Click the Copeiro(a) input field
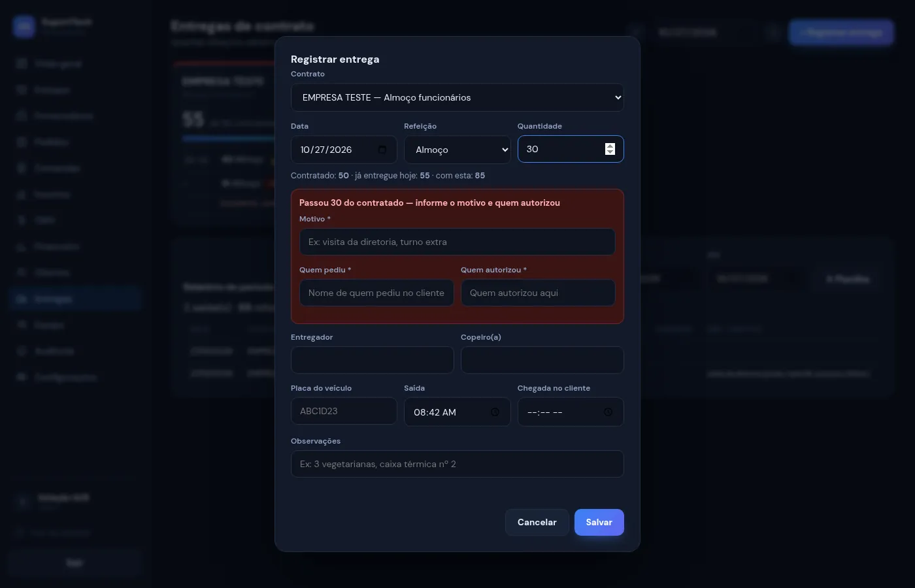This screenshot has height=588, width=915. [542, 360]
